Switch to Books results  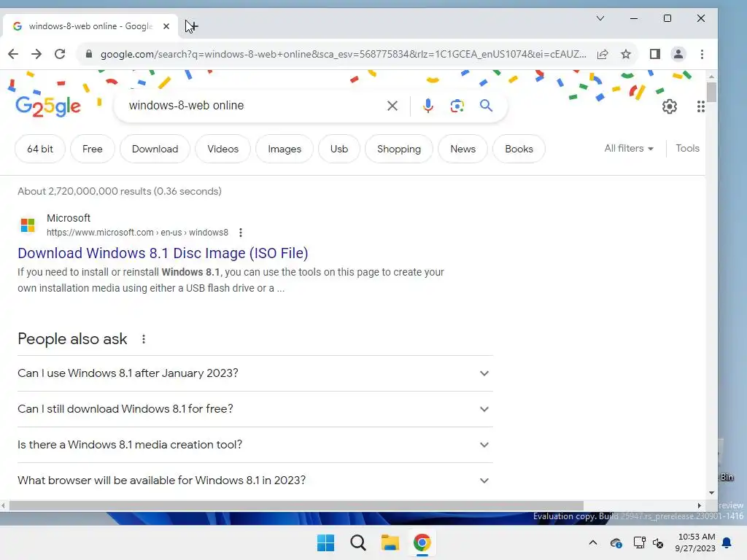pos(519,149)
